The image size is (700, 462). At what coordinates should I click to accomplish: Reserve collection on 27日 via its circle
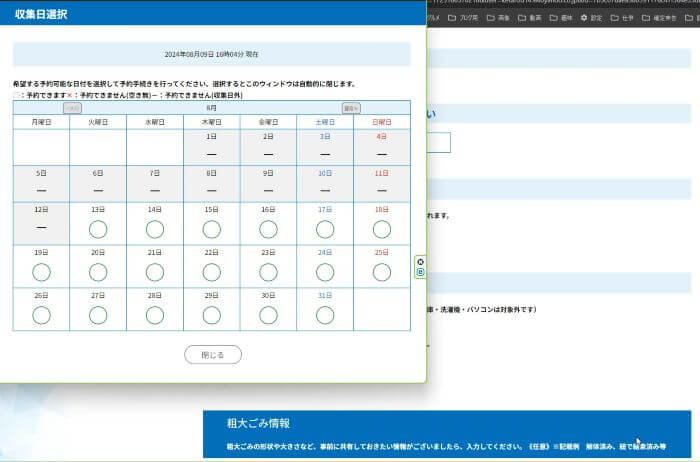[98, 315]
